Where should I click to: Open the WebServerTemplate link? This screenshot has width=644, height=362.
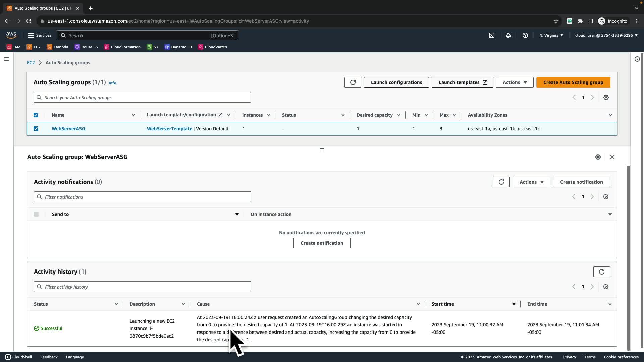pos(169,129)
